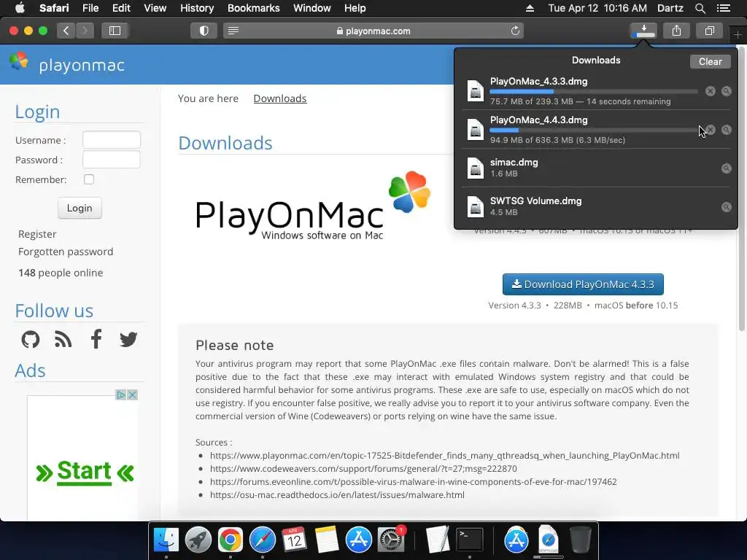Focus the Password field

coord(112,160)
